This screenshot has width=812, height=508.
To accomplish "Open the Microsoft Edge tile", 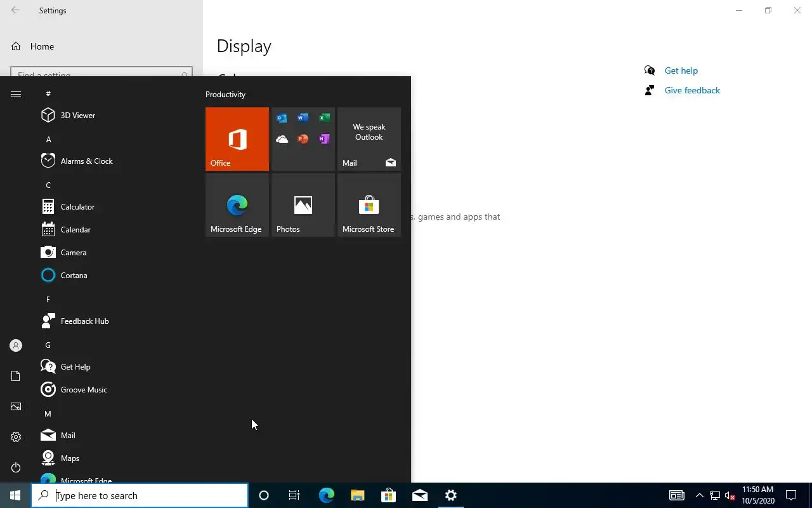I will tap(237, 205).
